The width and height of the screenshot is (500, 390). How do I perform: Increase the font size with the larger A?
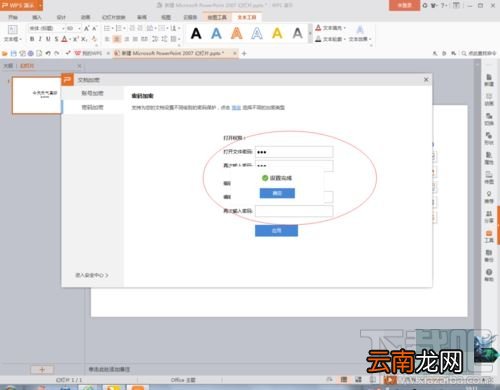tap(87, 28)
